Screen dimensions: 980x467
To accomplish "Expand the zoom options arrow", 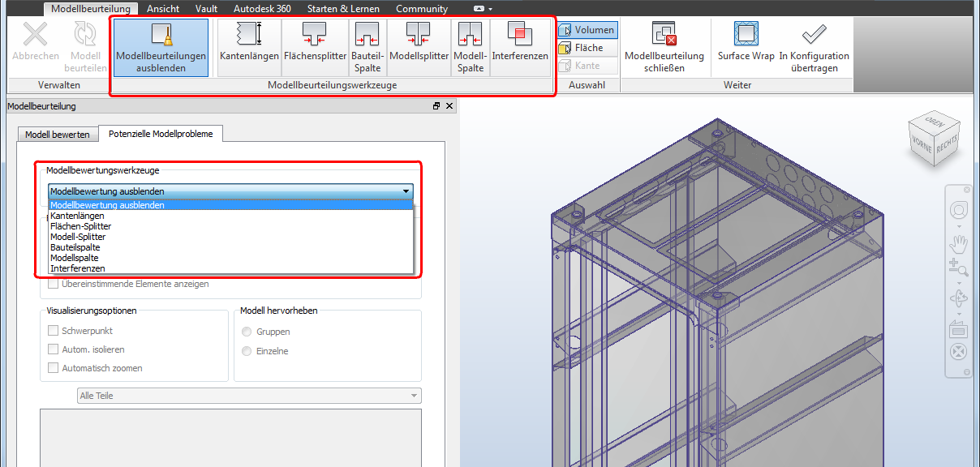I will click(x=959, y=283).
